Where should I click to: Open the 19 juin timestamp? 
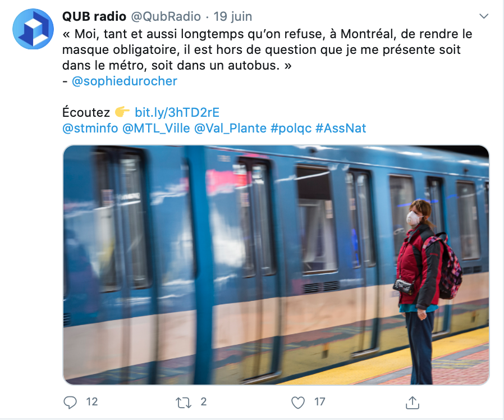233,16
